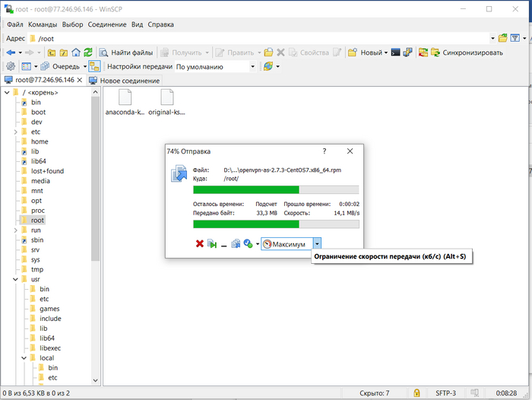This screenshot has width=532, height=400.
Task: Open the Новый dropdown arrow
Action: tap(386, 52)
